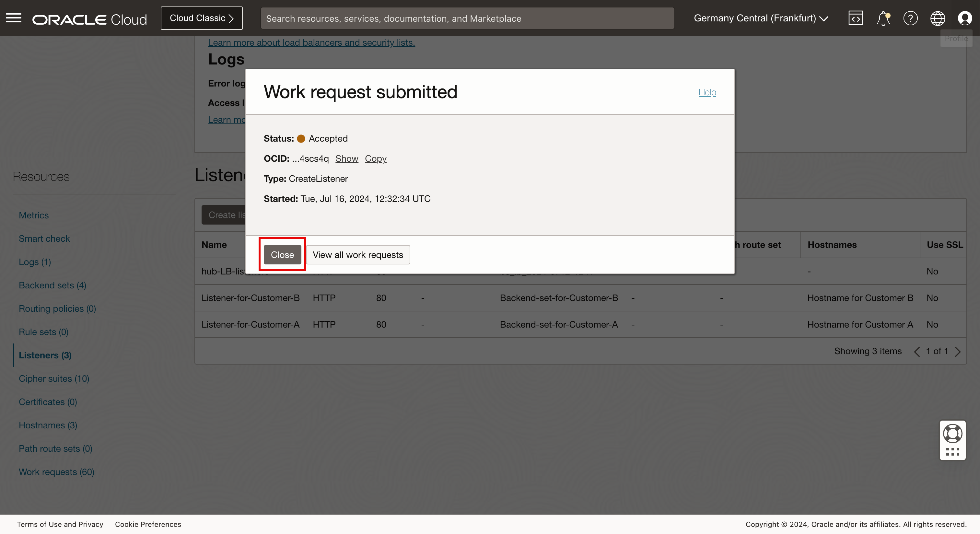This screenshot has height=534, width=980.
Task: Open the language globe icon
Action: pyautogui.click(x=938, y=18)
